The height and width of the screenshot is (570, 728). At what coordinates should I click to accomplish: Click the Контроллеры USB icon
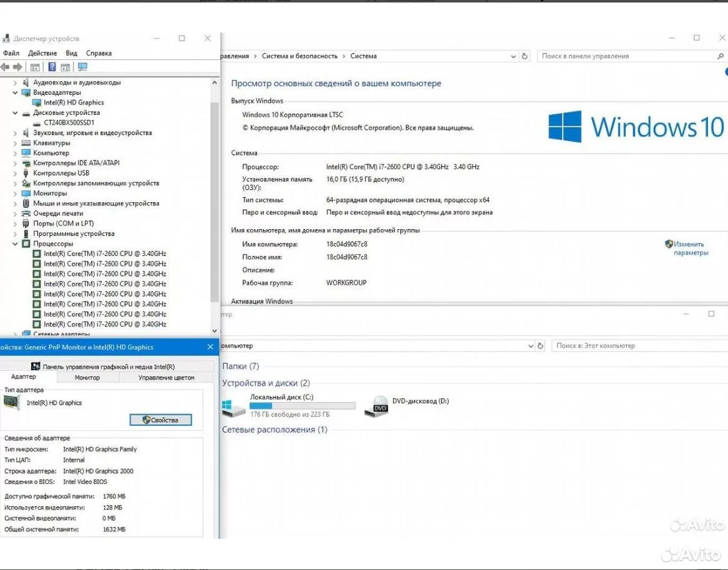click(x=26, y=173)
